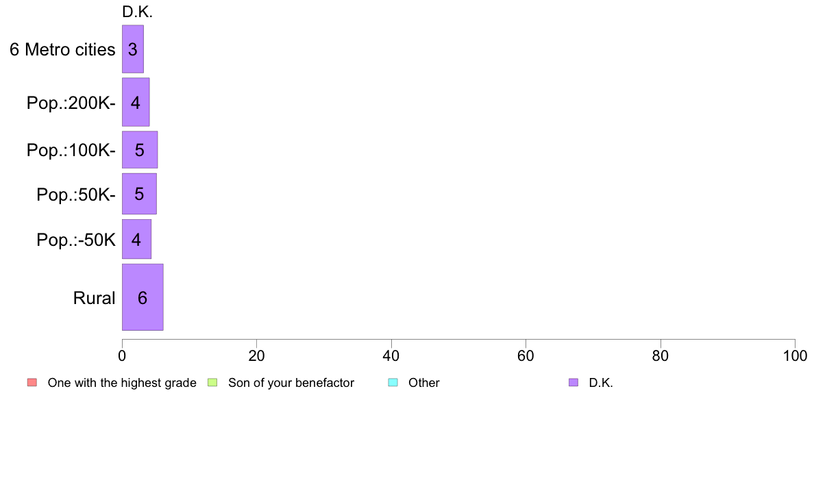The height and width of the screenshot is (504, 814).
Task: Click the 40 axis tick label
Action: click(391, 356)
